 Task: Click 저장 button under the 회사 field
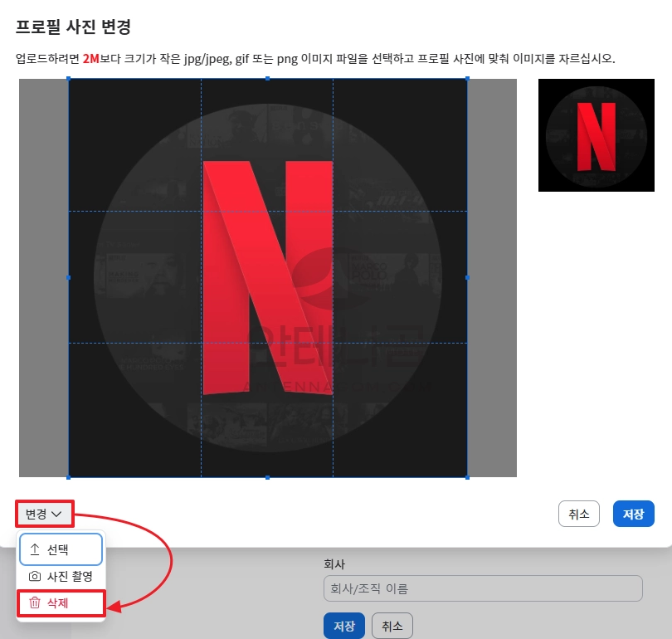click(x=344, y=626)
